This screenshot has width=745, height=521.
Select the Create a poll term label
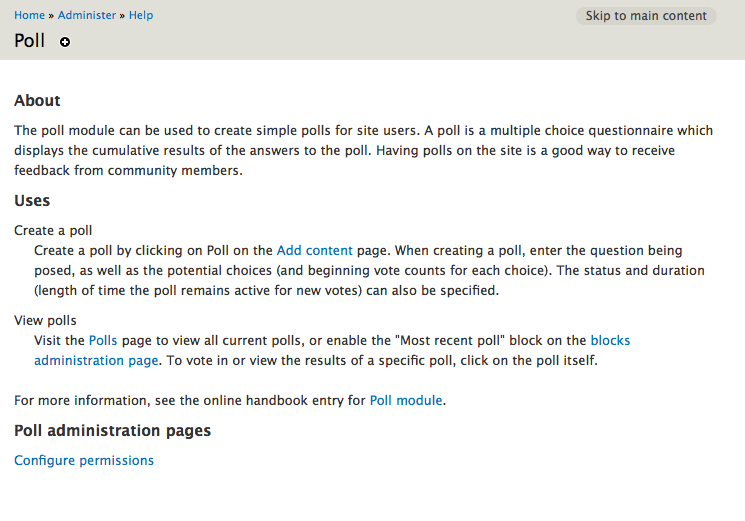(53, 230)
